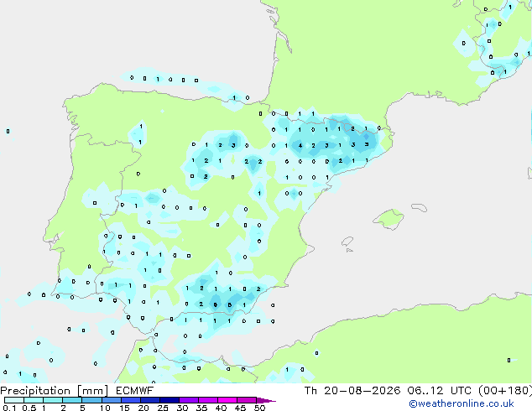532x411 pixels.
Task: Click the '4' value in northeast Spain
Action: tap(300, 146)
